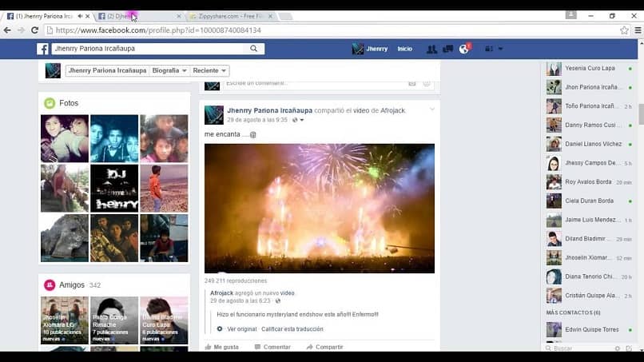Click the browser forward arrow
Viewport: 644px width, 362px height.
[x=21, y=30]
